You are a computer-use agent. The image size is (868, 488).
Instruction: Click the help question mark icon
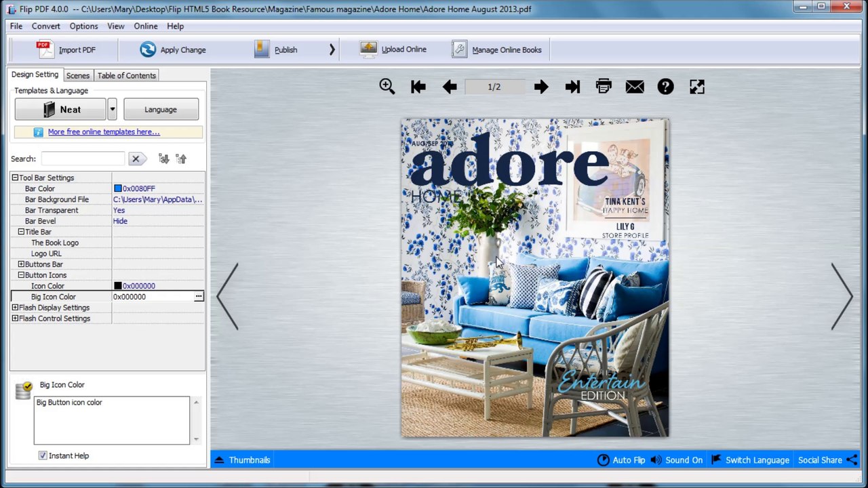(x=666, y=87)
